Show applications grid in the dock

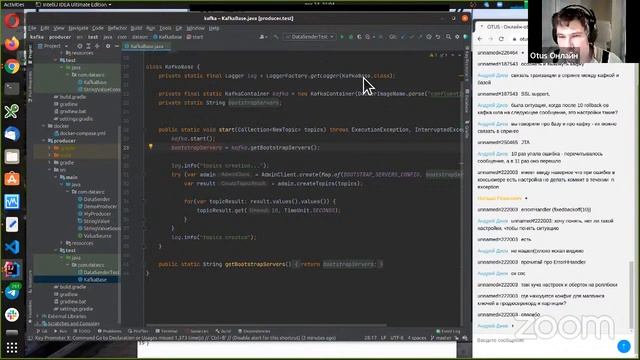pyautogui.click(x=12, y=347)
